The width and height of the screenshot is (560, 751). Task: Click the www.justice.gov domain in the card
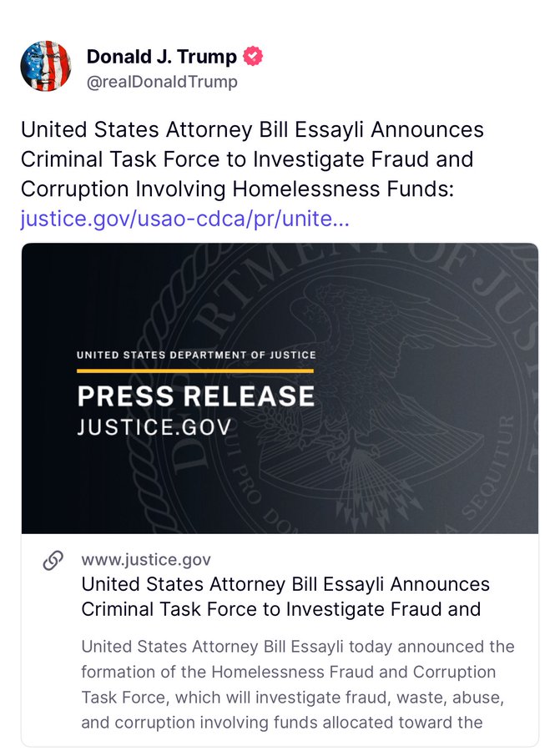click(146, 559)
